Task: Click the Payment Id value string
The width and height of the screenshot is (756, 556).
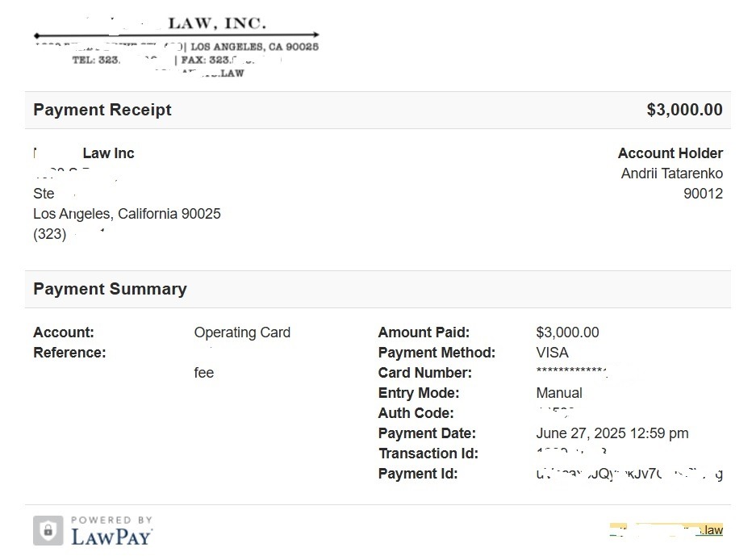Action: (x=629, y=474)
